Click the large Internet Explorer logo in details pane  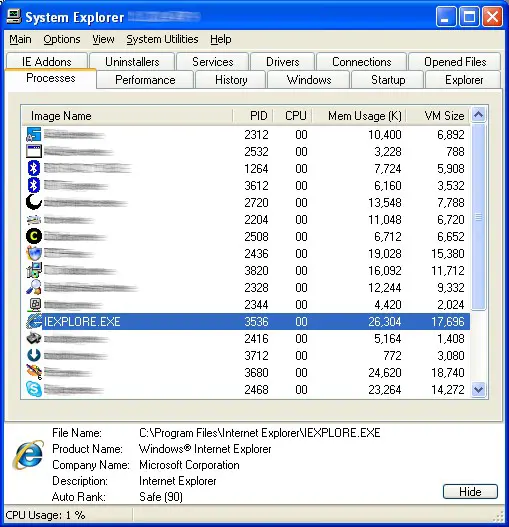coord(28,455)
